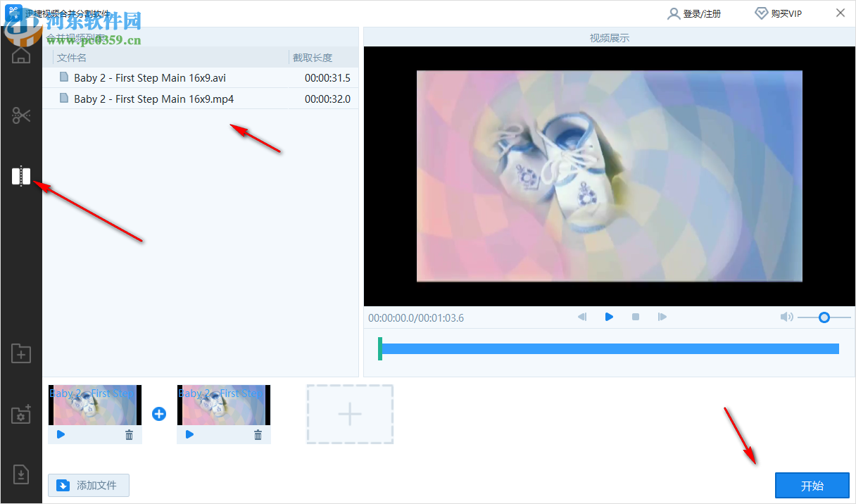The width and height of the screenshot is (856, 504).
Task: Open 登录/注册 link
Action: (702, 13)
